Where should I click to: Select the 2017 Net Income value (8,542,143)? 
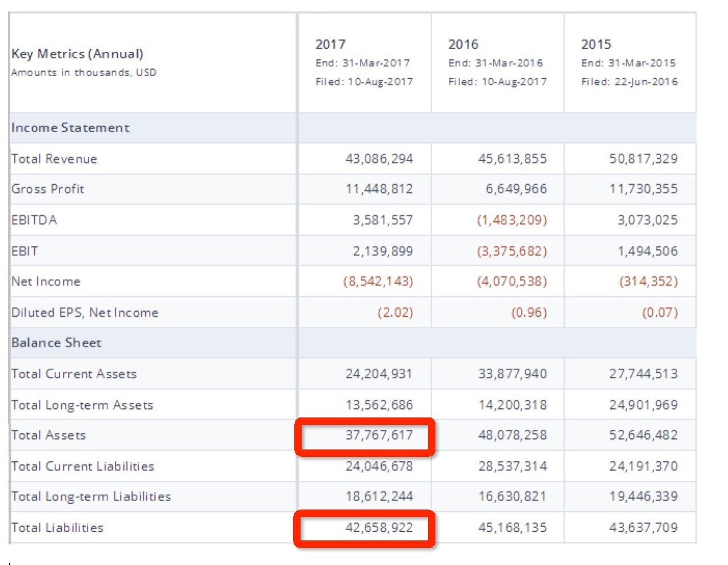click(378, 281)
